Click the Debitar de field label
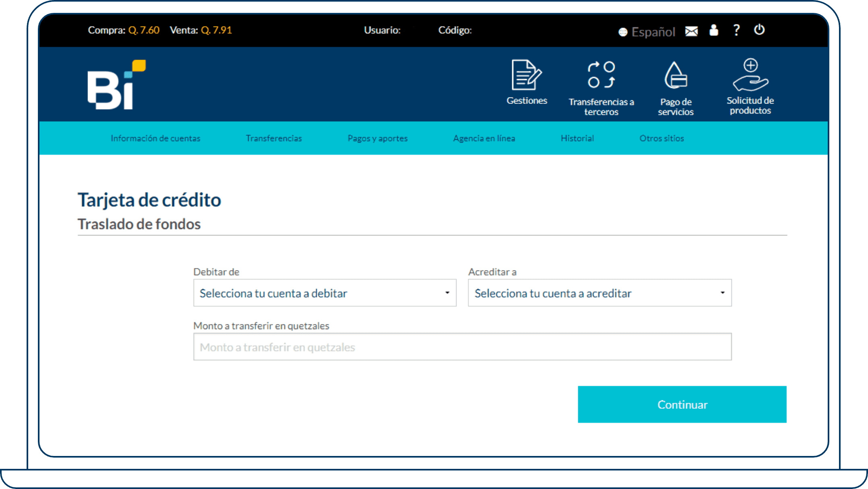 click(216, 272)
